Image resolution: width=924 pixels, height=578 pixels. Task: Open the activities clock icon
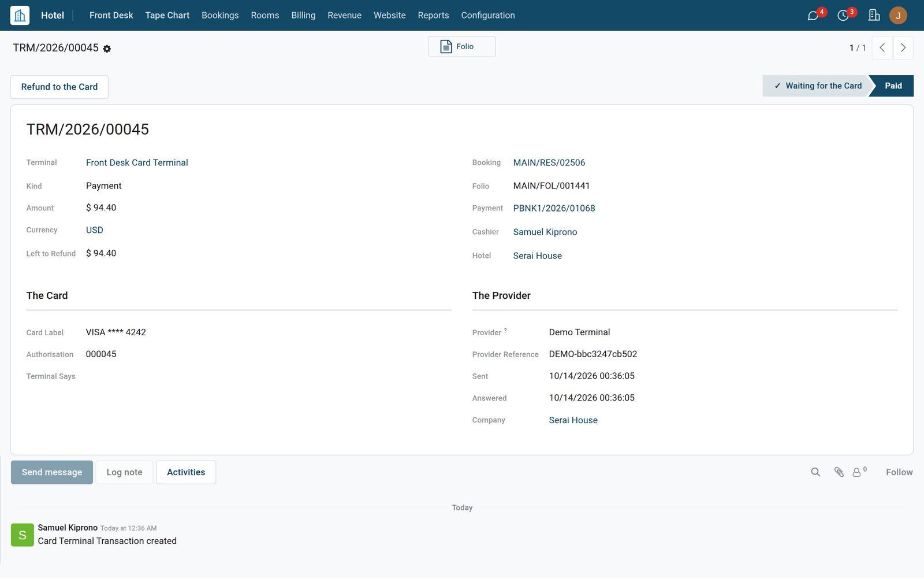pyautogui.click(x=843, y=16)
